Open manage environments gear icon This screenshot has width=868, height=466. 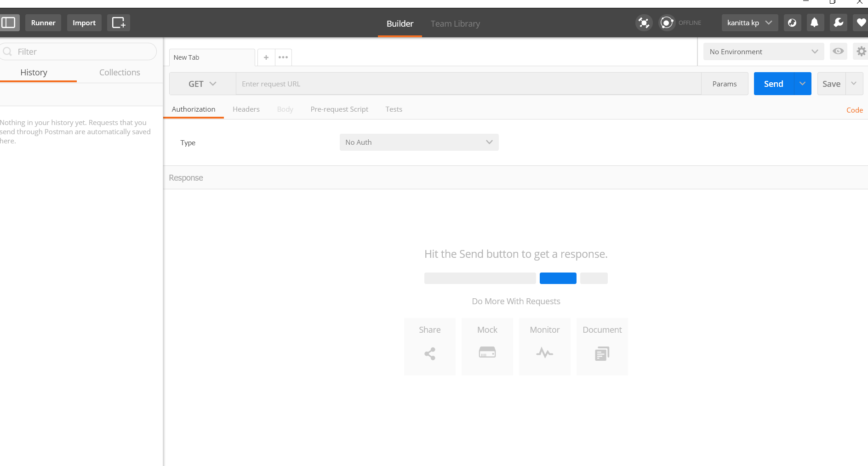point(861,51)
